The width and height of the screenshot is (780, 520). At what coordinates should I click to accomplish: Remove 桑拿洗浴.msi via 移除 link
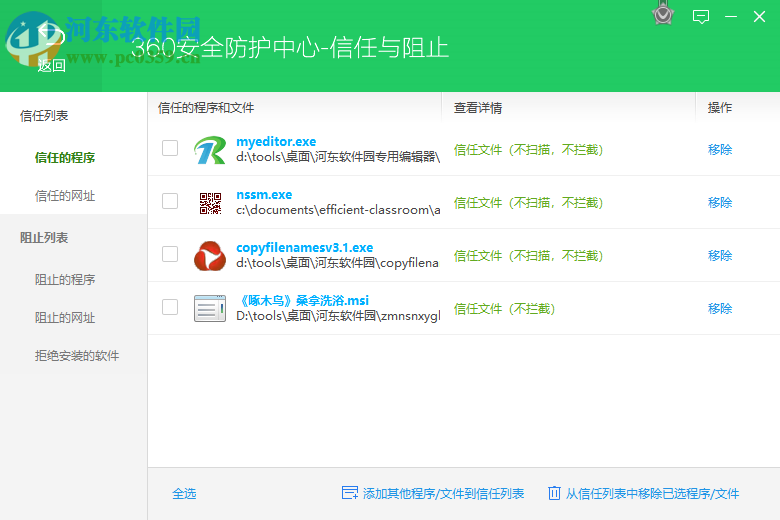click(720, 309)
